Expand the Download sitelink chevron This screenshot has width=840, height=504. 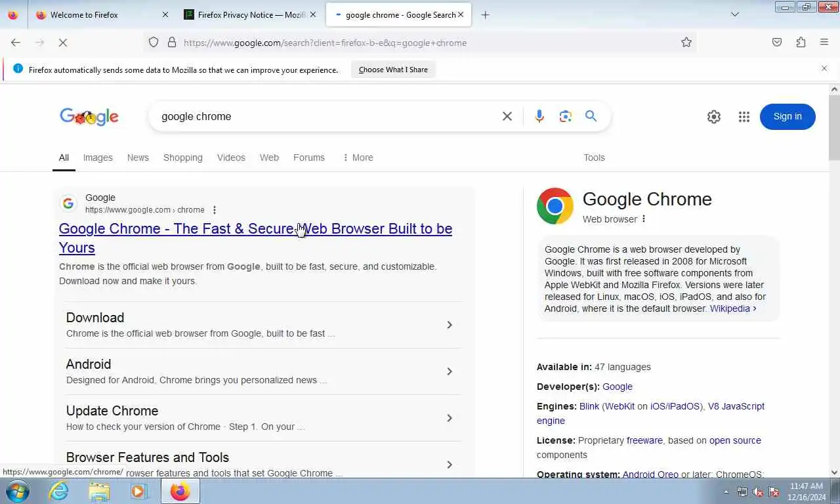(450, 325)
